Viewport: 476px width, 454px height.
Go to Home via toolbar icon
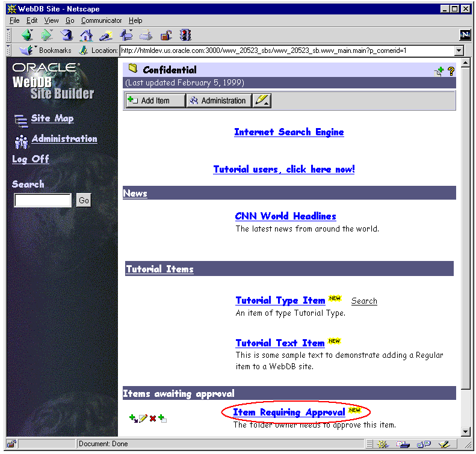tap(87, 35)
